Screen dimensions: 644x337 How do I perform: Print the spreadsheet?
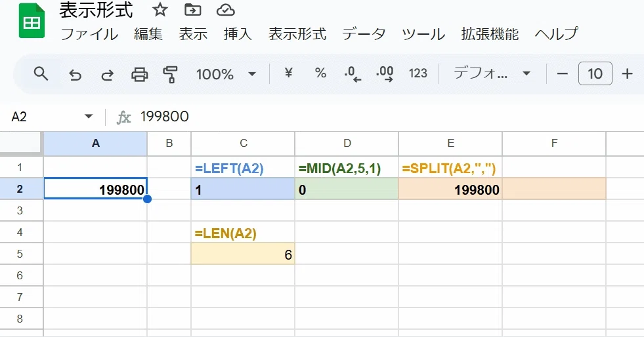coord(139,75)
